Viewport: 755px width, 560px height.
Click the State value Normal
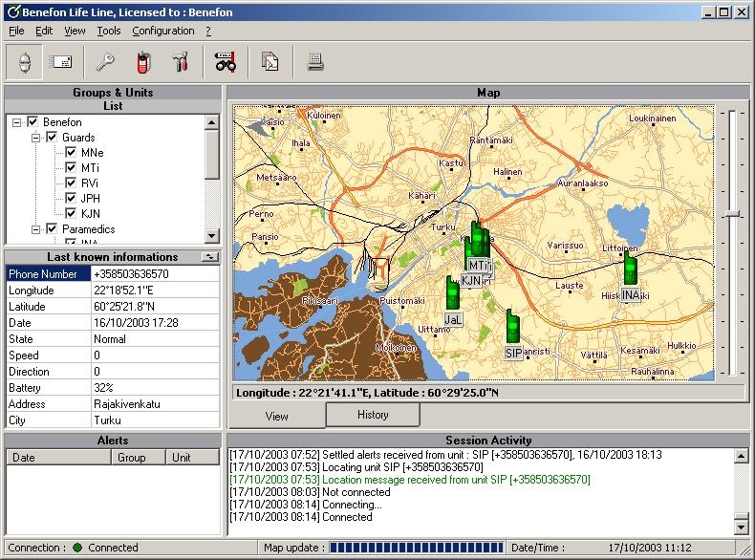pos(110,339)
